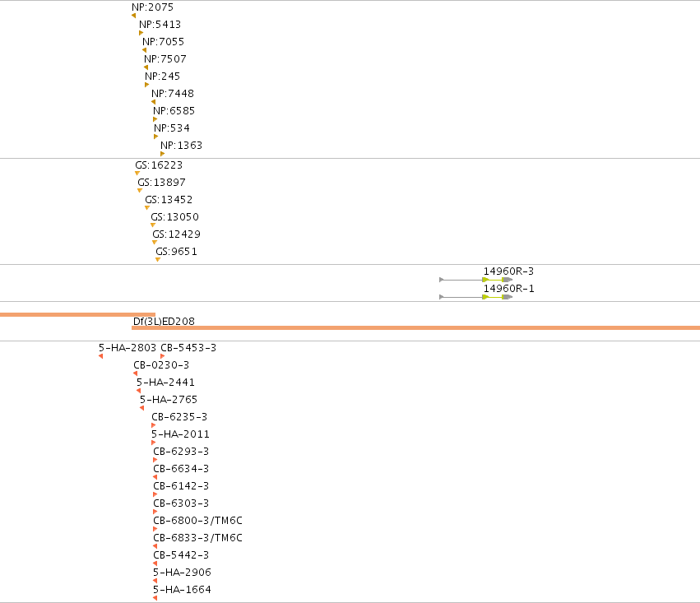
Task: Click the NP:7448 insertion marker triangle
Action: coord(153,102)
